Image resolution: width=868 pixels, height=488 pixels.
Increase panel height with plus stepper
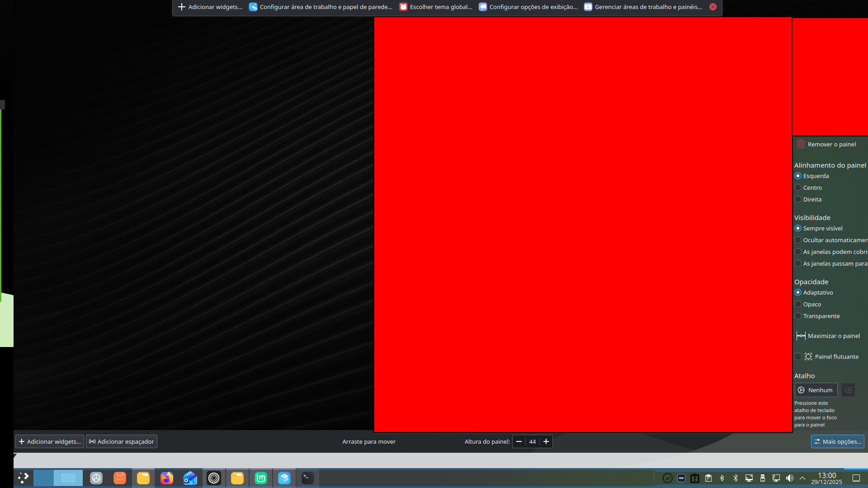coord(546,441)
